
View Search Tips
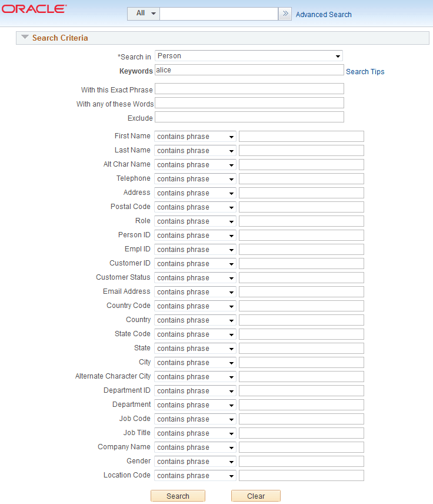pos(364,71)
